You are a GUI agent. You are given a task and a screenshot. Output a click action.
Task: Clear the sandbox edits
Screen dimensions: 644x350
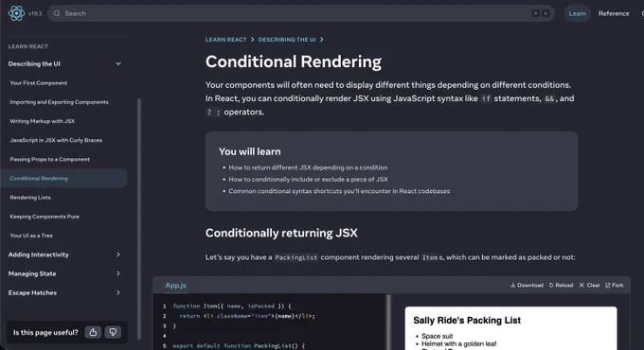coord(589,285)
